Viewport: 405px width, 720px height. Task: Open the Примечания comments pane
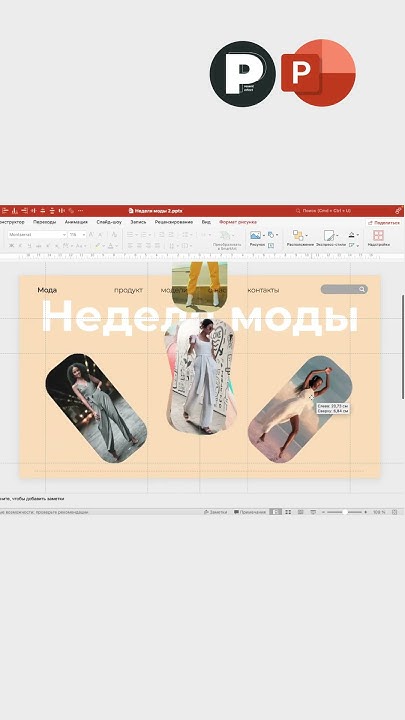tap(250, 512)
